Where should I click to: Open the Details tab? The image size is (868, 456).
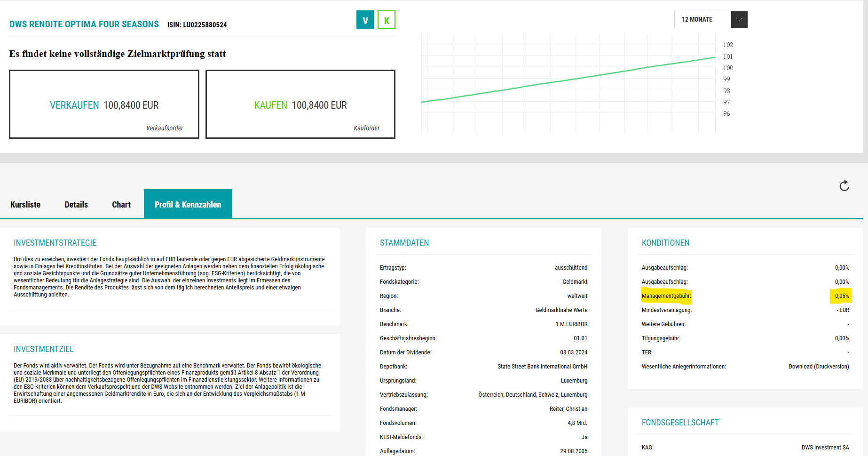click(76, 205)
